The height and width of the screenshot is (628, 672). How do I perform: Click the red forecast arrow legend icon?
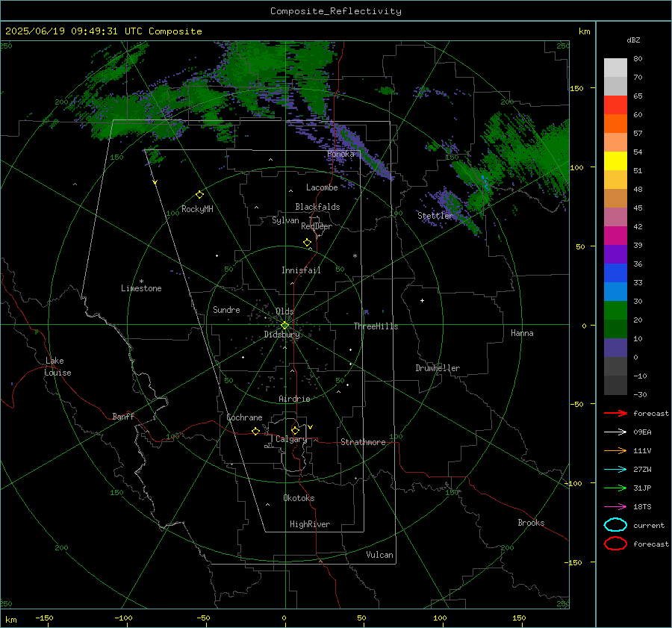[x=615, y=413]
